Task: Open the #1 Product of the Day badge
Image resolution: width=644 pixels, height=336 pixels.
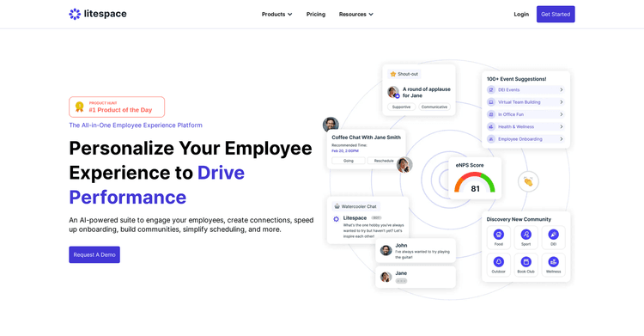Action: coord(117,107)
